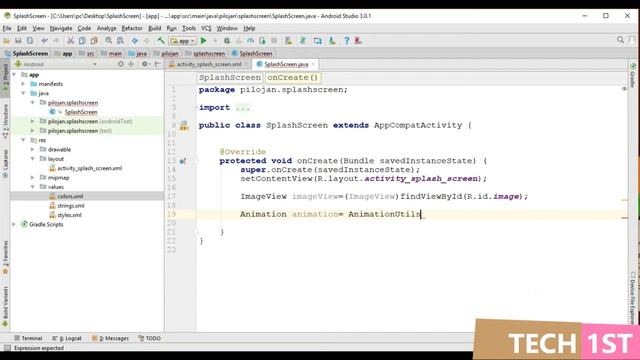This screenshot has width=640, height=360.
Task: Run the app with green play icon
Action: click(x=204, y=41)
